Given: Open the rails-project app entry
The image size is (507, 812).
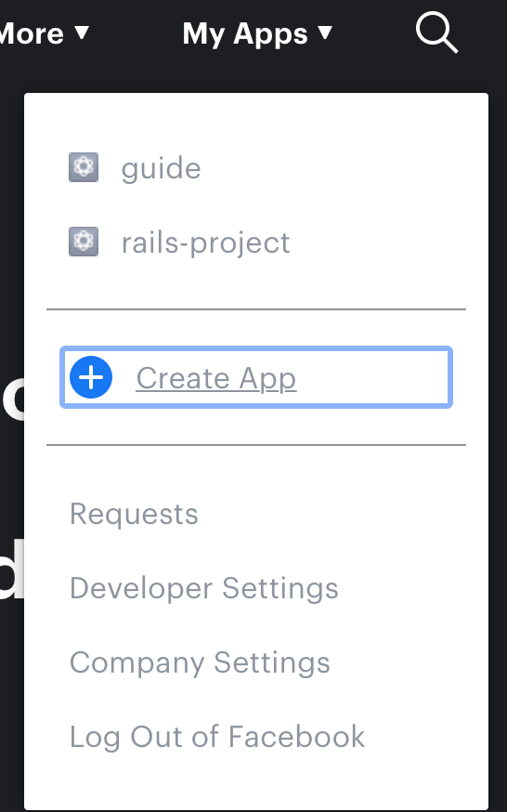Looking at the screenshot, I should (206, 242).
